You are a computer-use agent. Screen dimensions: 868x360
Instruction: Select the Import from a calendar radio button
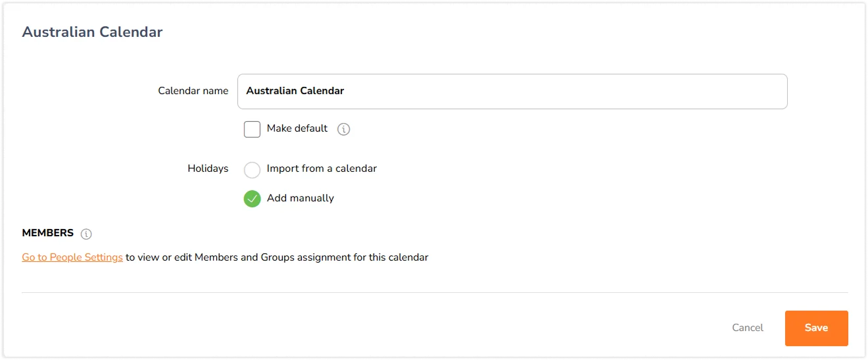(252, 170)
